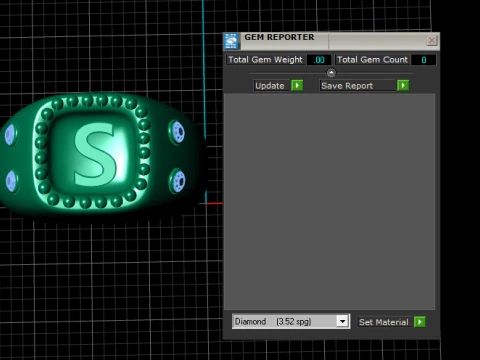Click the Gem Reporter logo icon
This screenshot has height=360, width=480.
231,41
